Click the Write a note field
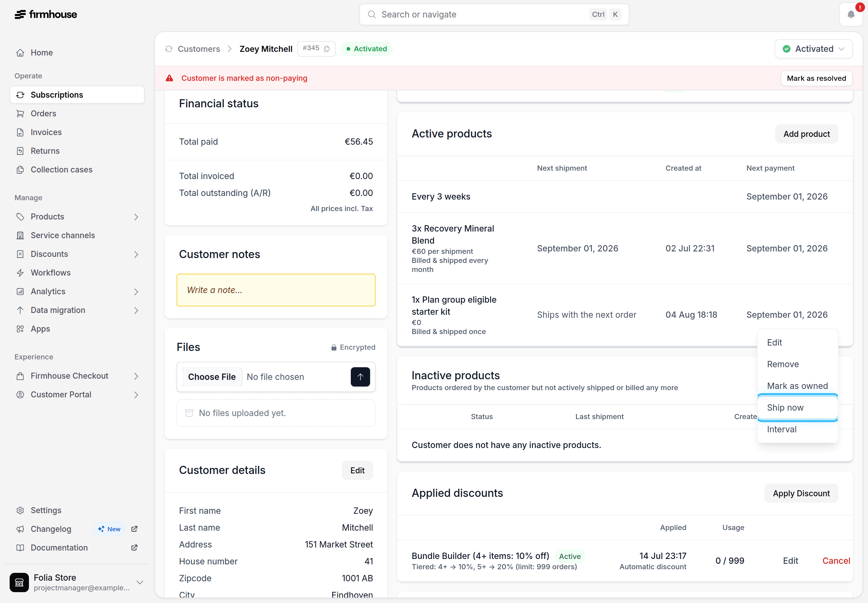The height and width of the screenshot is (603, 868). click(276, 290)
